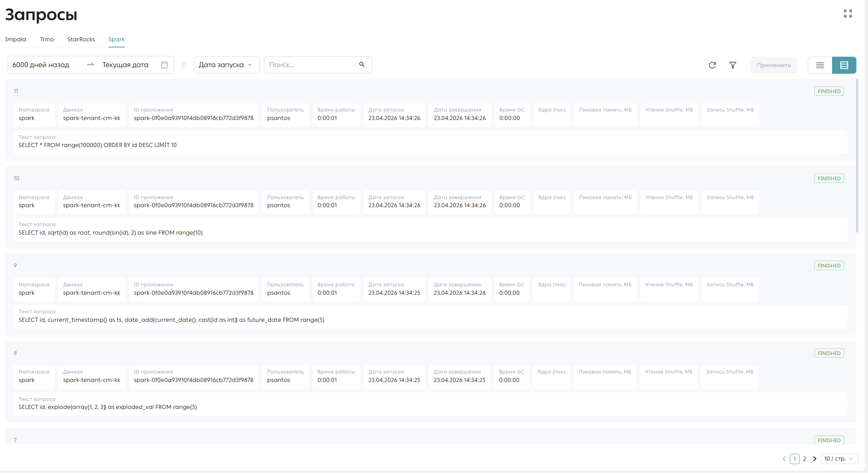Click FINISHED status badge of query 10
The width and height of the screenshot is (868, 473).
829,178
